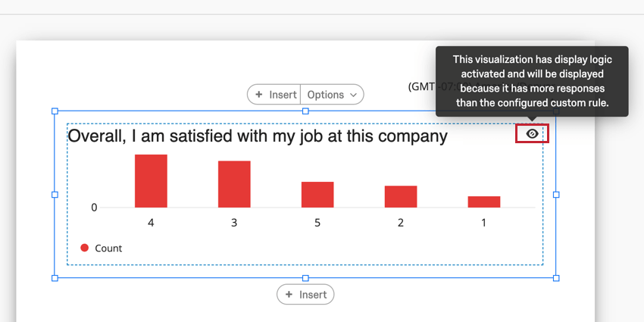Viewport: 644px width, 322px height.
Task: Click the red bar labeled 3
Action: pyautogui.click(x=234, y=184)
